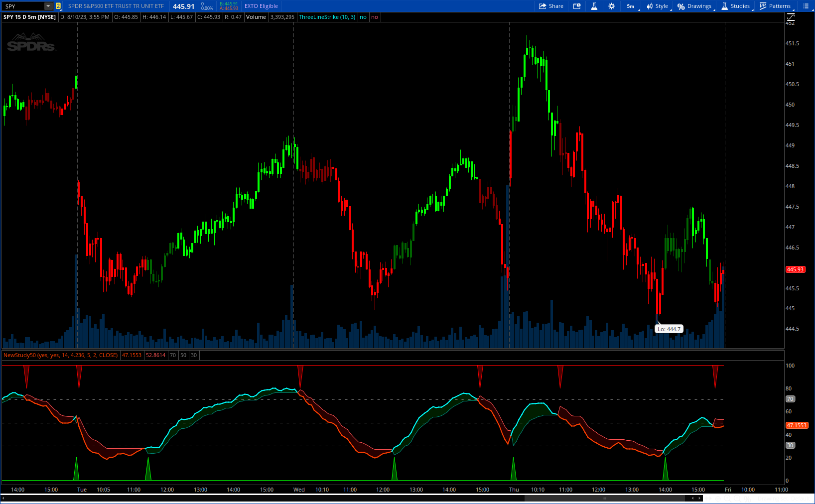Open the symbol selector dropdown arrow

tap(48, 6)
